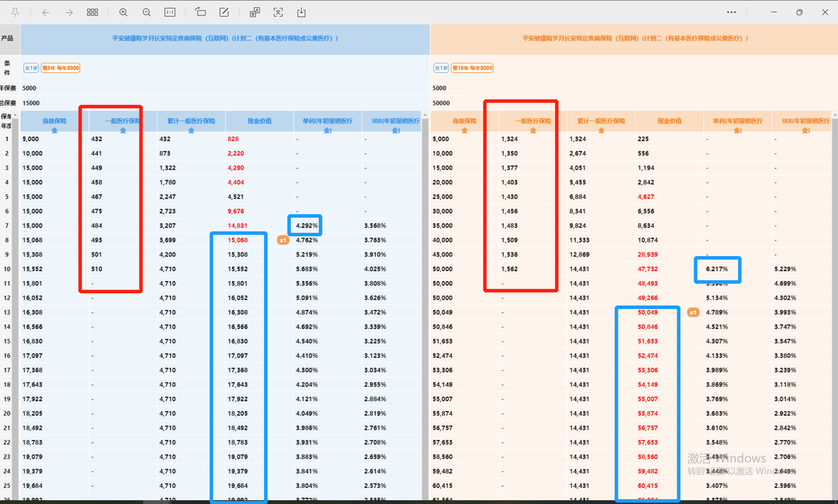Screen dimensions: 838x504
Task: Click the 缴10年 每年5000 condition tag
Action: [472, 68]
